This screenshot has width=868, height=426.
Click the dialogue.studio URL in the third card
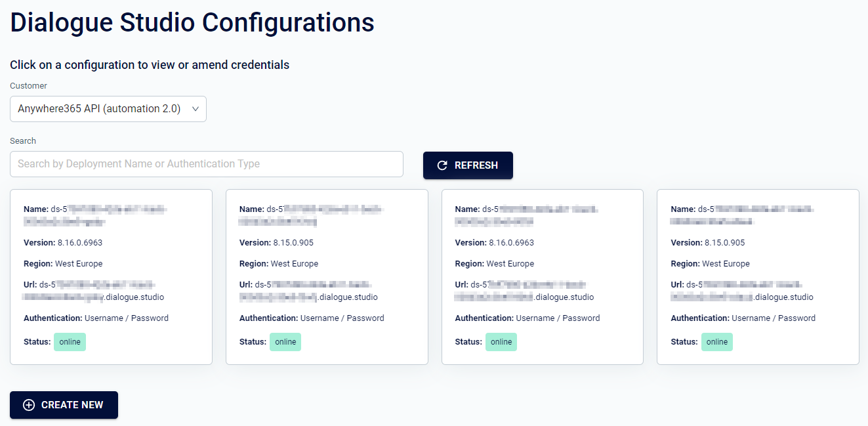(524, 291)
